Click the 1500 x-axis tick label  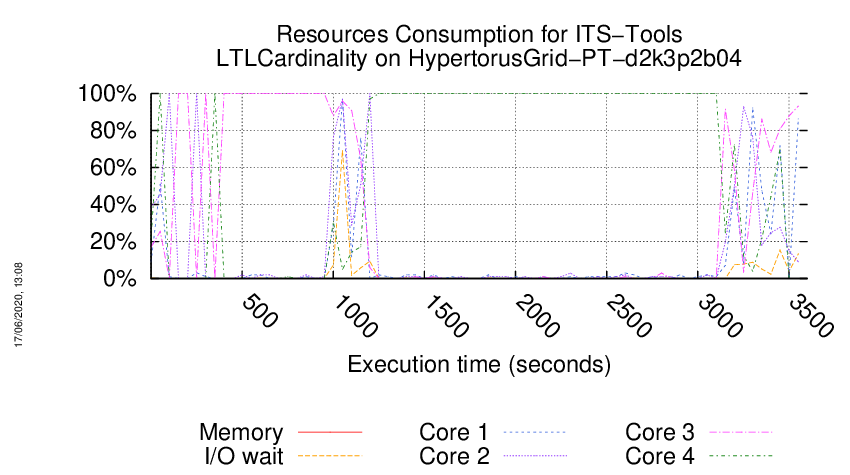click(x=446, y=316)
